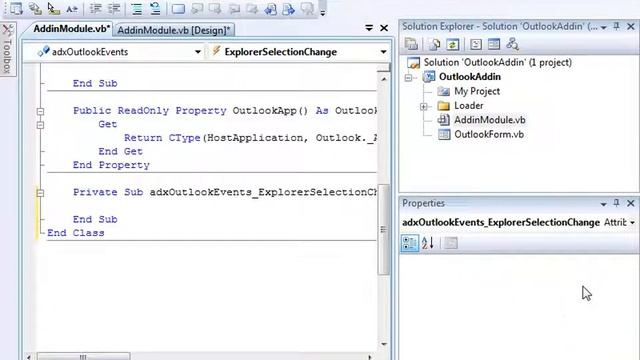Move to the previous bookmark
Image resolution: width=640 pixels, height=360 pixels.
197,8
